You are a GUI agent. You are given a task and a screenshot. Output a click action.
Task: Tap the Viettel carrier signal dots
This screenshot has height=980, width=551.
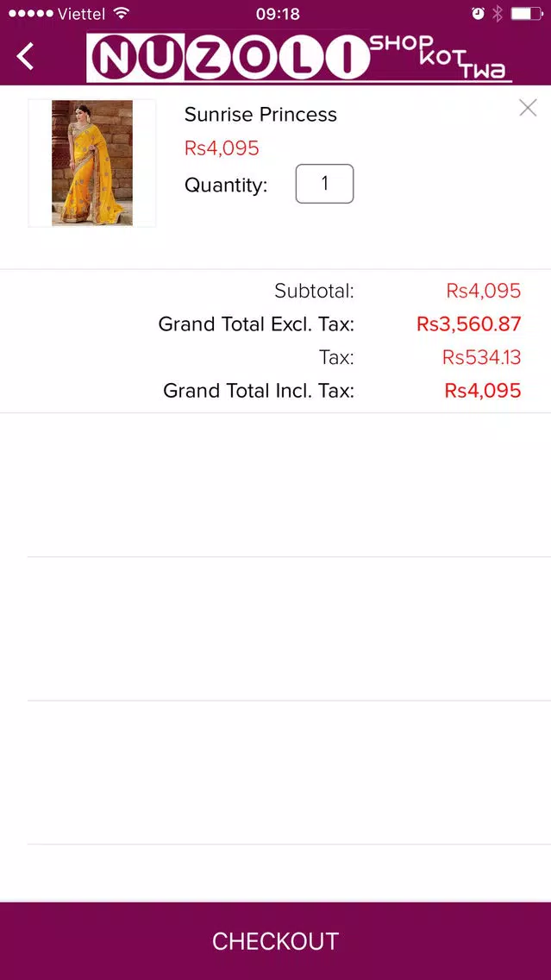click(x=31, y=13)
